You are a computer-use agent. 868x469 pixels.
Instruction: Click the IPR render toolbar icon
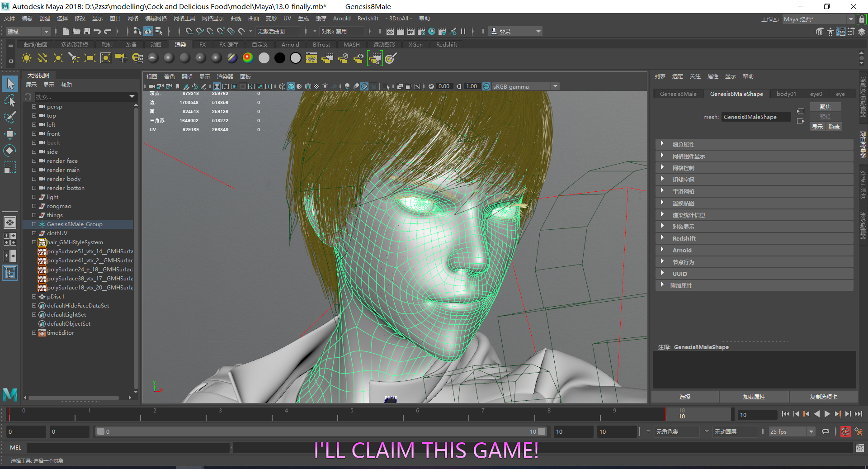(411, 31)
